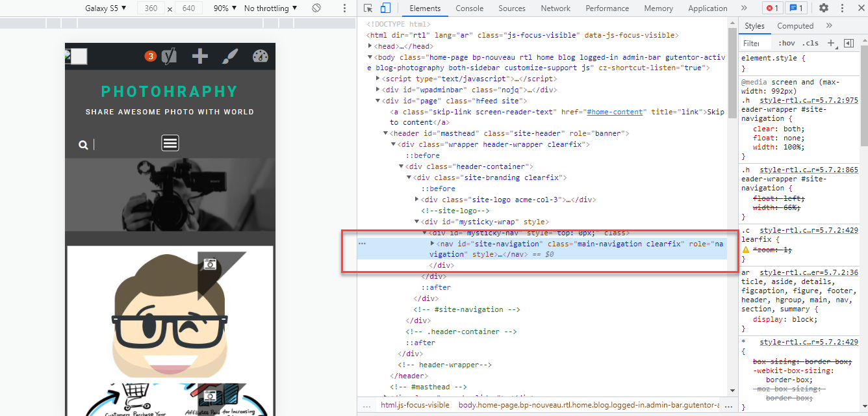This screenshot has height=416, width=868.
Task: Switch to the Sources tab
Action: pyautogui.click(x=512, y=8)
